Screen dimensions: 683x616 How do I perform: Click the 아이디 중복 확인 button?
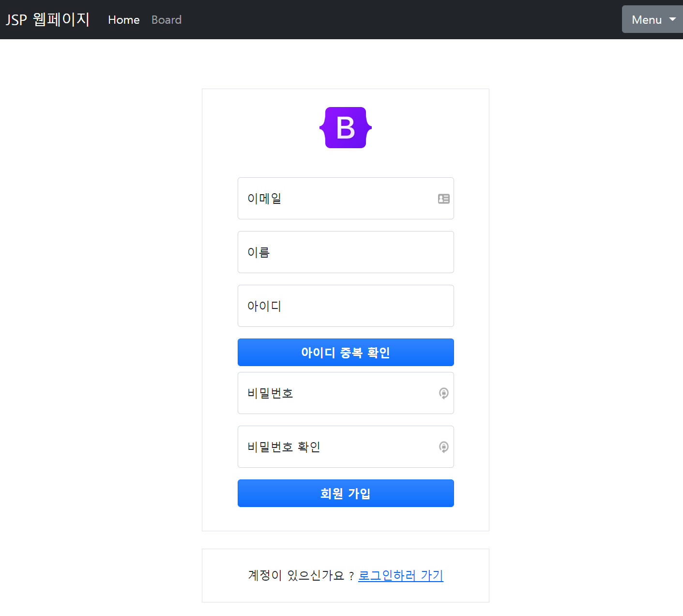346,352
